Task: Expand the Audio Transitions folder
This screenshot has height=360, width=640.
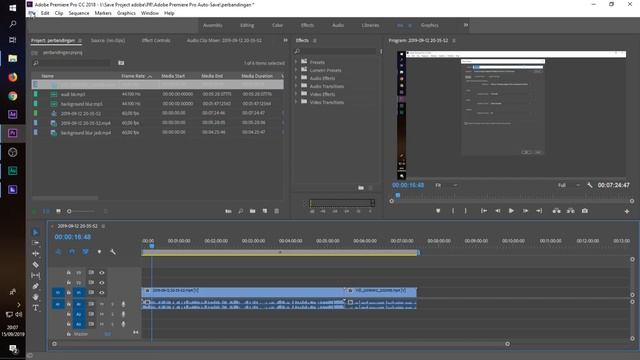Action: click(296, 86)
